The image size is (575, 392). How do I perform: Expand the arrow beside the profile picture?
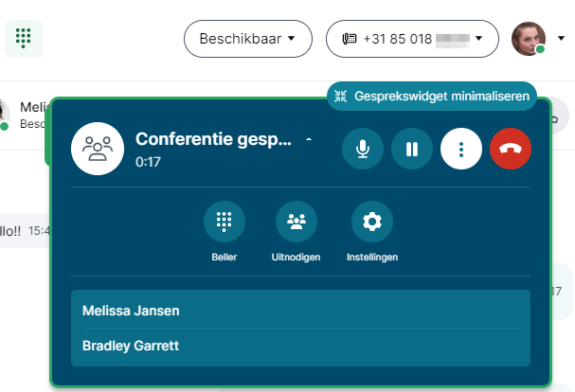[562, 39]
